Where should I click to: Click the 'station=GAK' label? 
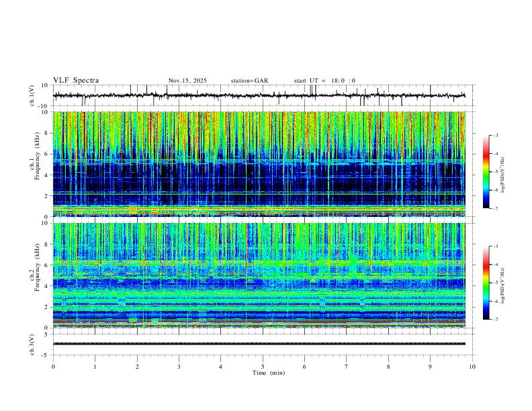point(249,81)
